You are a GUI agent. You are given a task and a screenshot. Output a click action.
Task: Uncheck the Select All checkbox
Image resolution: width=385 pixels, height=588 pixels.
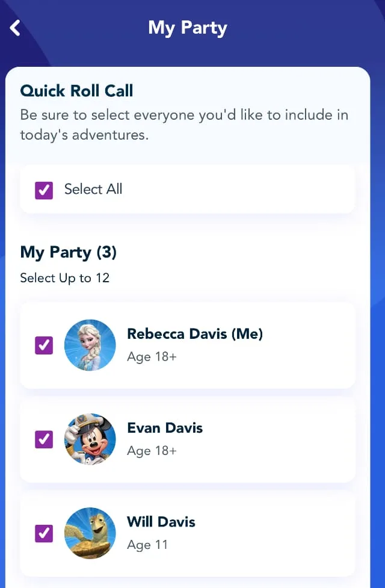[44, 190]
